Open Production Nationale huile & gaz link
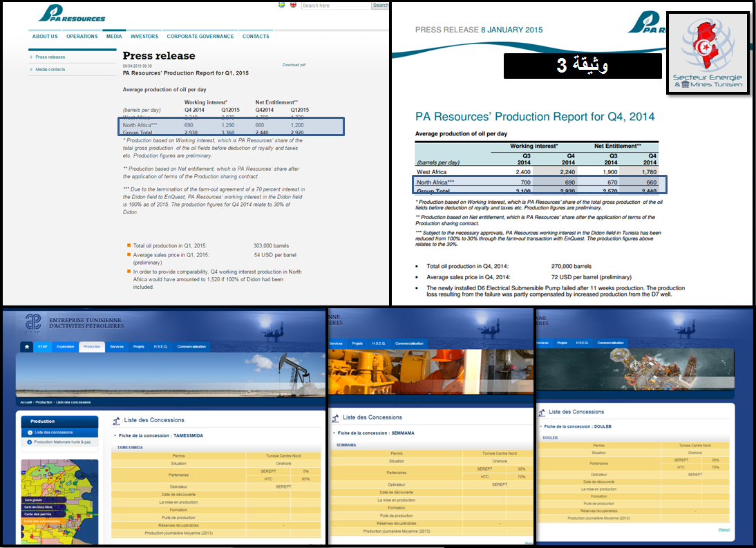 [62, 442]
